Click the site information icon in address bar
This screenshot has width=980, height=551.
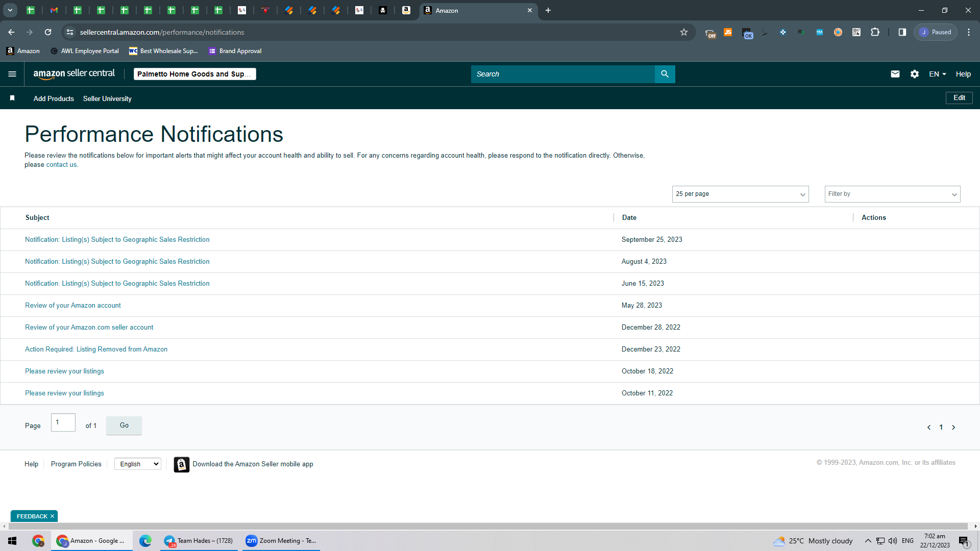[70, 32]
